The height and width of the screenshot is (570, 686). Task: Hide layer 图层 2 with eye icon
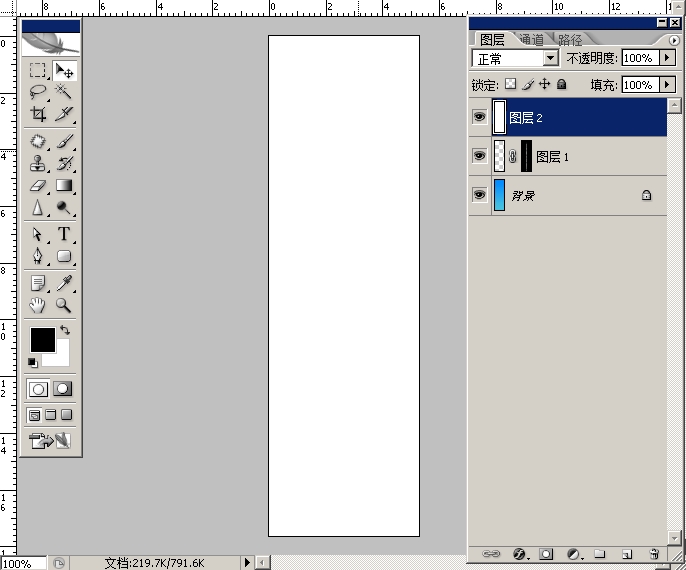[480, 117]
